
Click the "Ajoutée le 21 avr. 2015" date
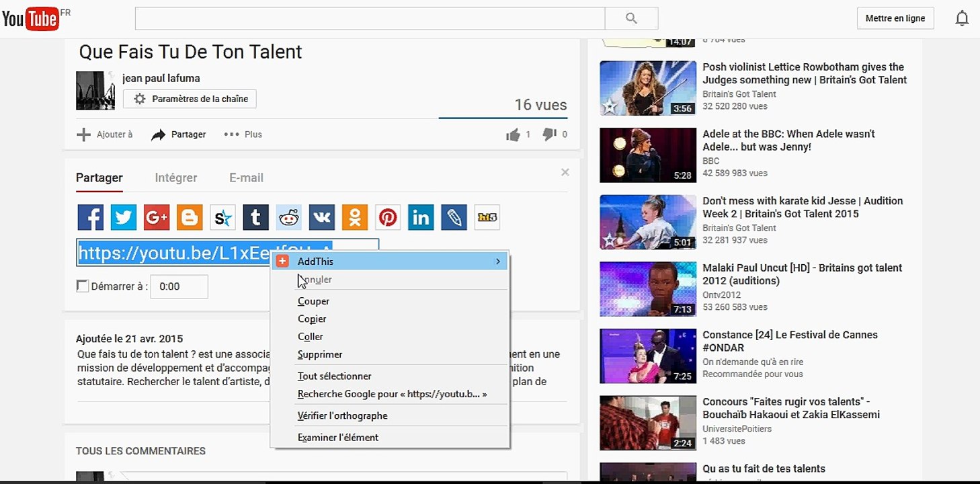129,339
